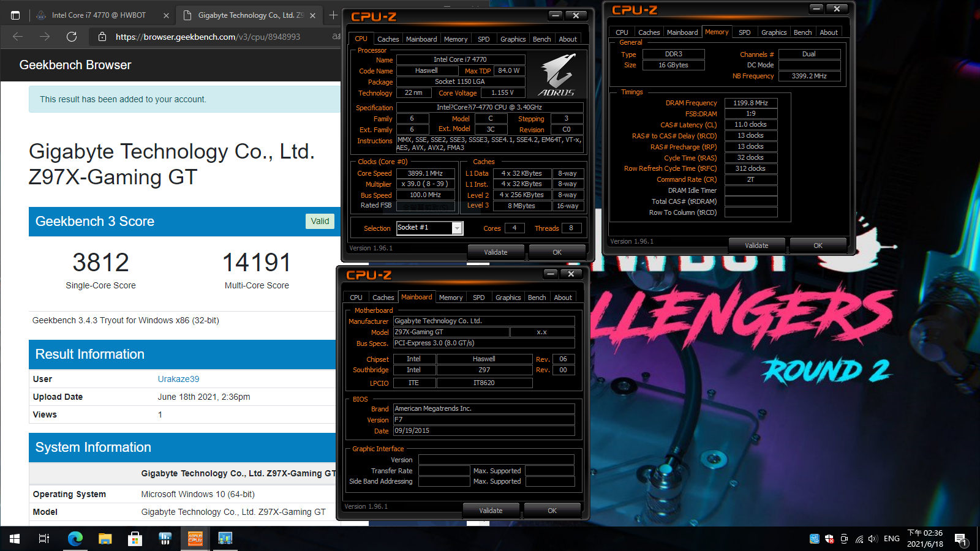The width and height of the screenshot is (980, 551).
Task: Click the CPU Name field Intel Core i7 4770
Action: click(x=461, y=59)
